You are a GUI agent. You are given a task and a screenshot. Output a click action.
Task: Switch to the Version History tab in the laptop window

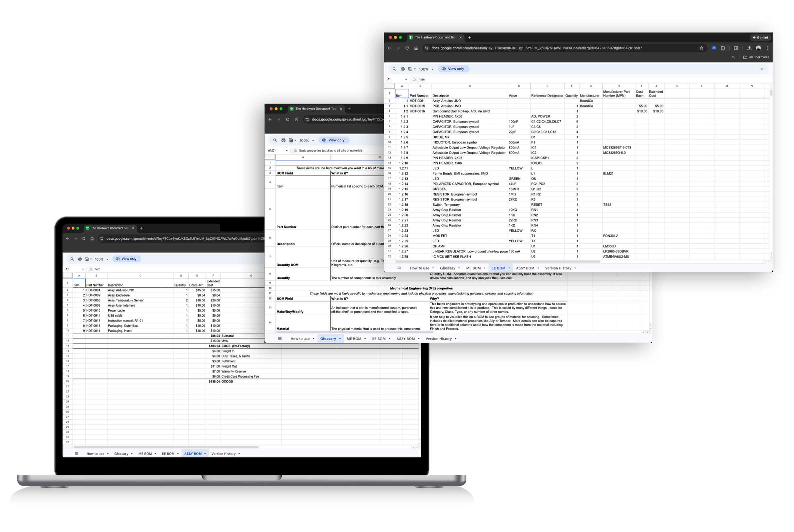(x=223, y=454)
